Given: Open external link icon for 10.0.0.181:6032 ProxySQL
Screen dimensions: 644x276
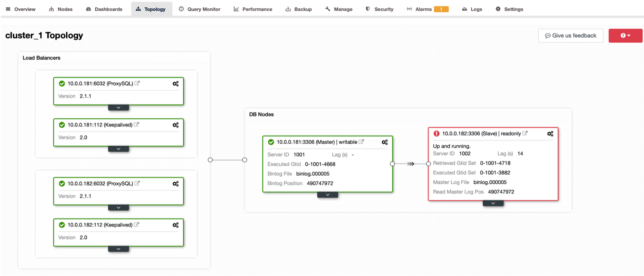Looking at the screenshot, I should (x=137, y=83).
